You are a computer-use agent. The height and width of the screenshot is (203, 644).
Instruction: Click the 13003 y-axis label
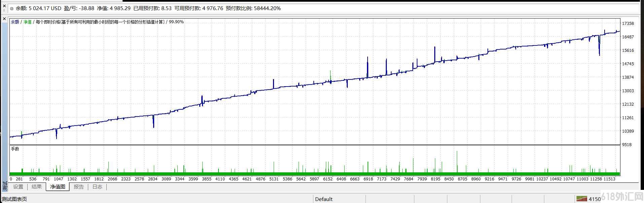(x=628, y=91)
